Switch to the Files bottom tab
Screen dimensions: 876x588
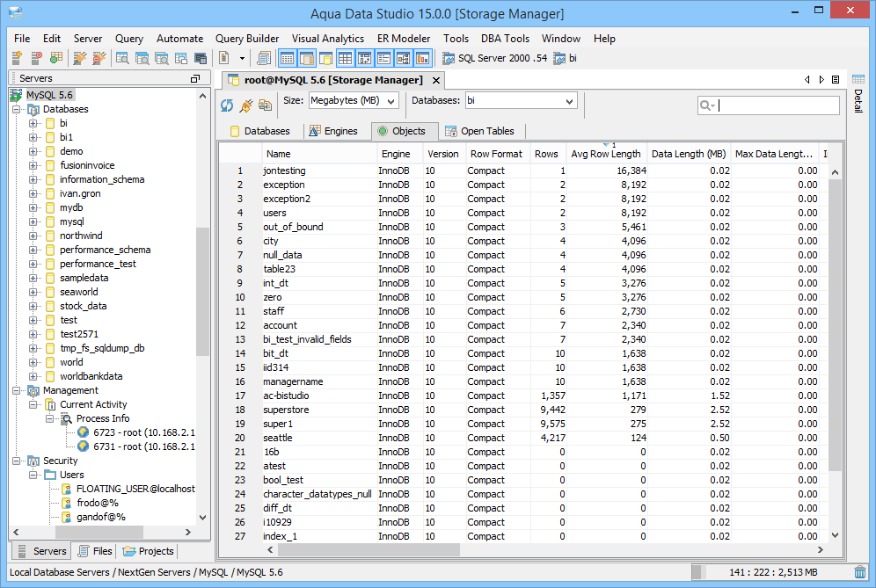[95, 551]
